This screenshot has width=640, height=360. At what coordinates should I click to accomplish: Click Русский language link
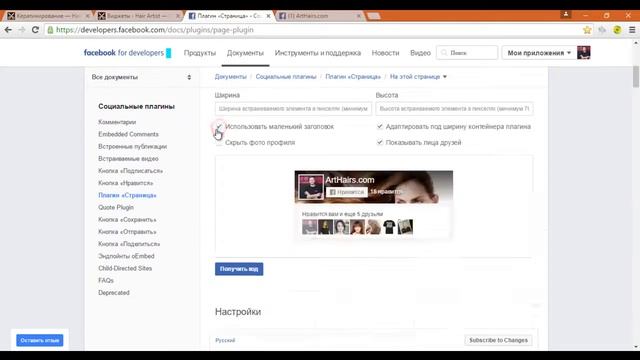[225, 340]
